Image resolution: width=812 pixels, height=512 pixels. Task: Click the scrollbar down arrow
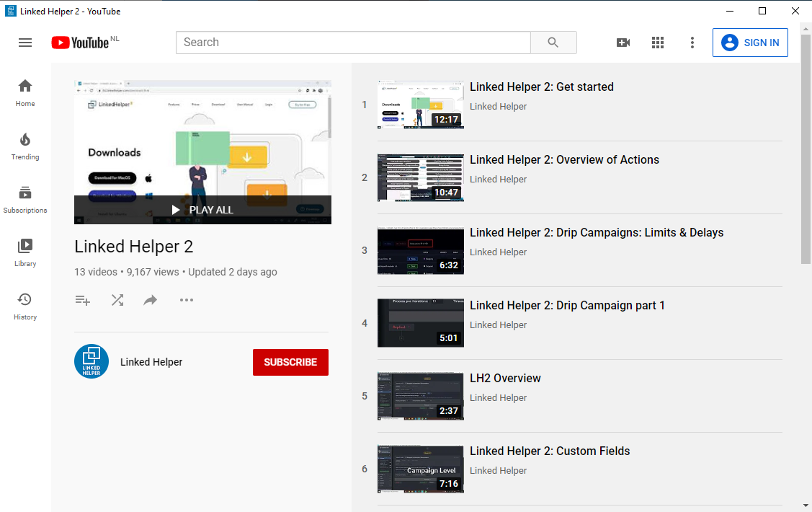806,506
